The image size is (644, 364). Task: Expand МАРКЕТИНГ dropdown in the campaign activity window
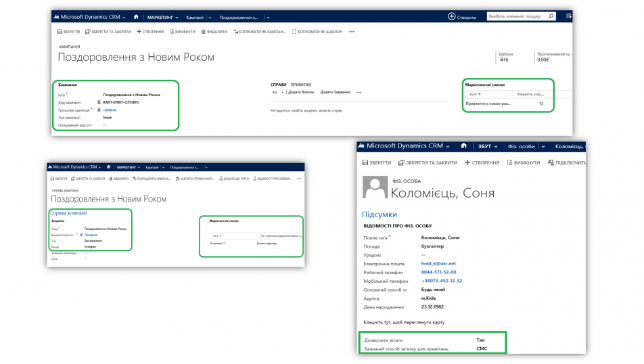tap(139, 168)
